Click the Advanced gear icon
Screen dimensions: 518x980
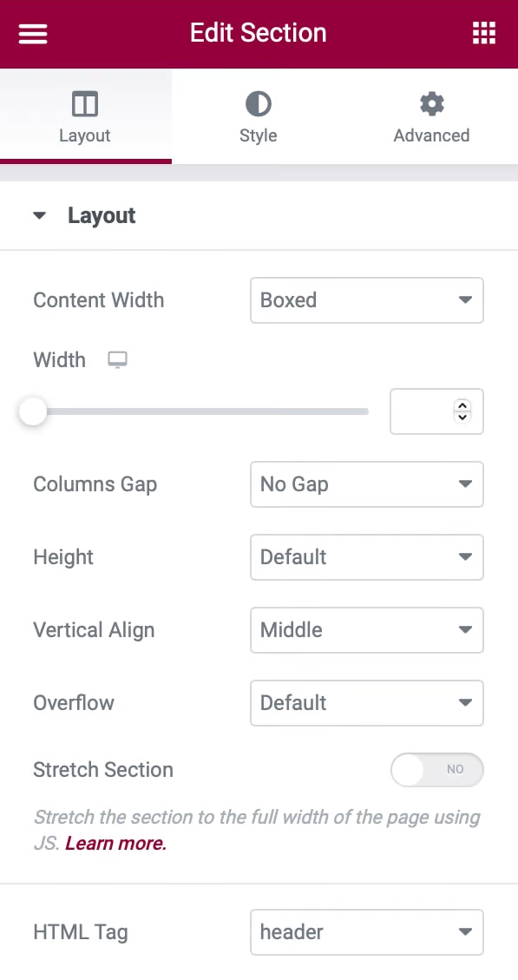coord(432,104)
